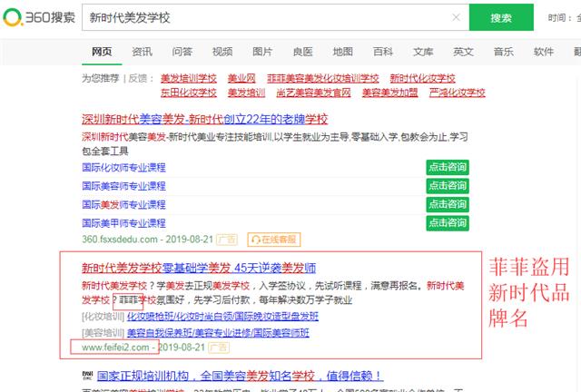Screen dimensions: 581x392
Task: Open the 美容自我保养班/美容专业进修 sublink
Action: 218,333
